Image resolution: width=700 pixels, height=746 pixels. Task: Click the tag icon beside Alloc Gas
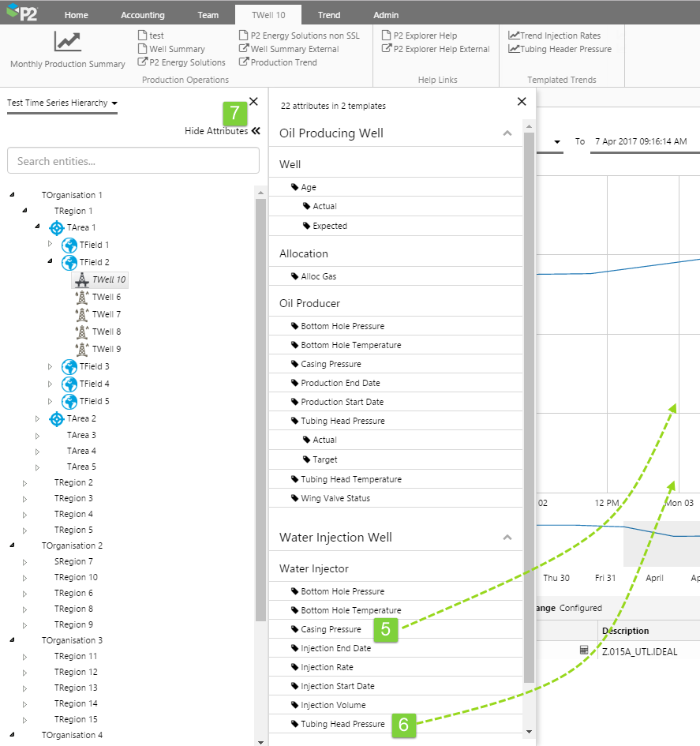coord(295,276)
